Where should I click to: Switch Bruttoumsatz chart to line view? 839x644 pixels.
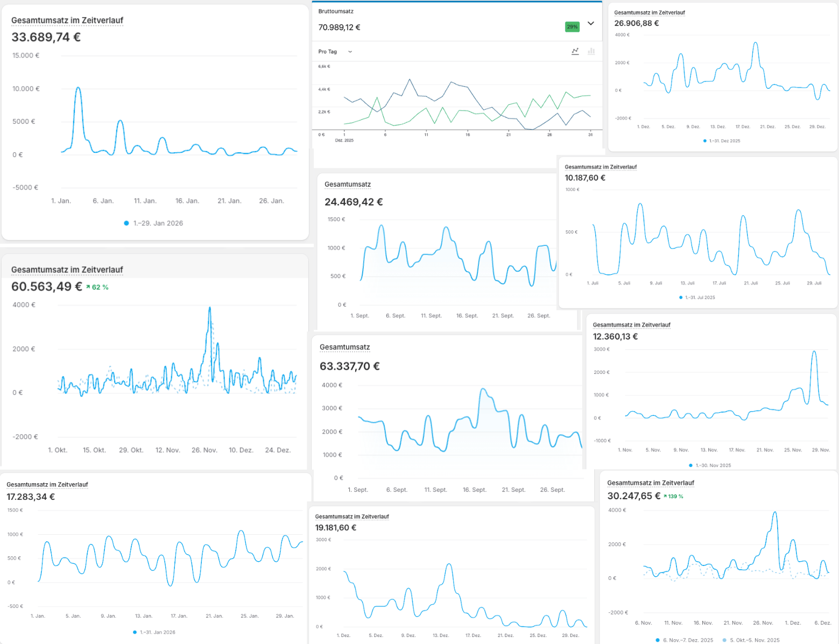(x=575, y=51)
